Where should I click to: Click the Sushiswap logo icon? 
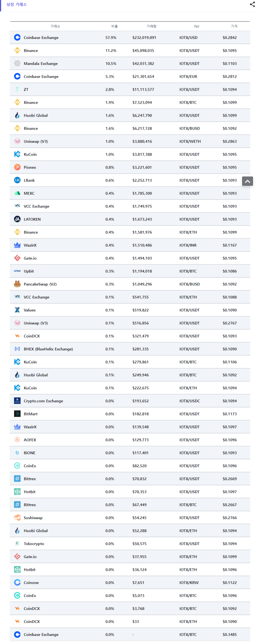pyautogui.click(x=17, y=518)
